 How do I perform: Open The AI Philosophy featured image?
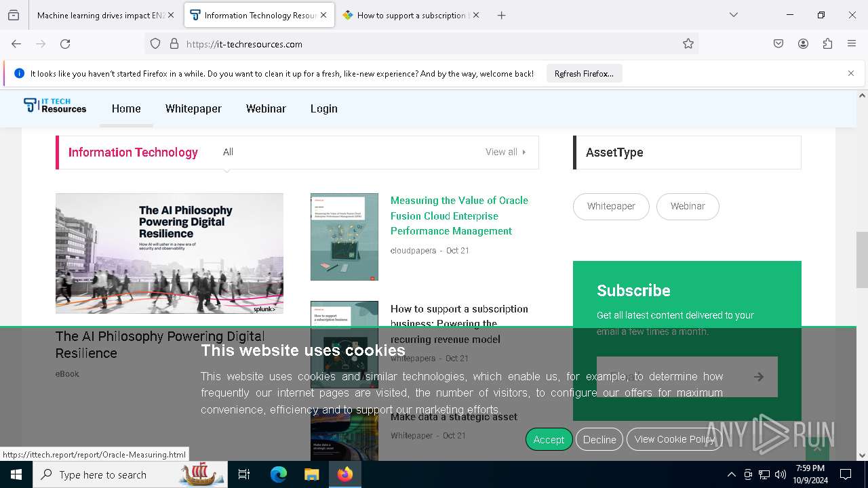(x=170, y=253)
